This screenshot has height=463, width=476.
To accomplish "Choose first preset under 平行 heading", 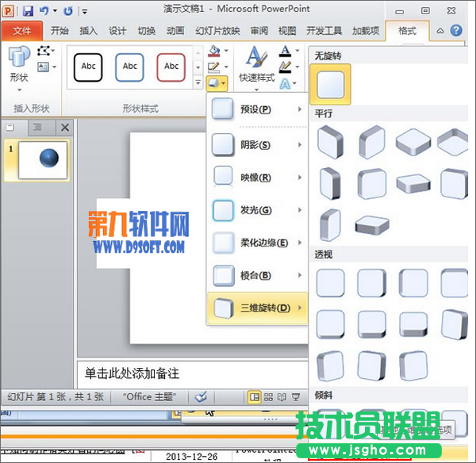I will click(330, 142).
